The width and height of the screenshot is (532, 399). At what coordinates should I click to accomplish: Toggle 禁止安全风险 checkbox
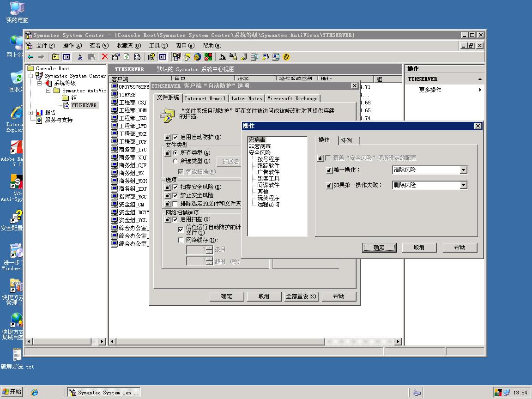[175, 195]
